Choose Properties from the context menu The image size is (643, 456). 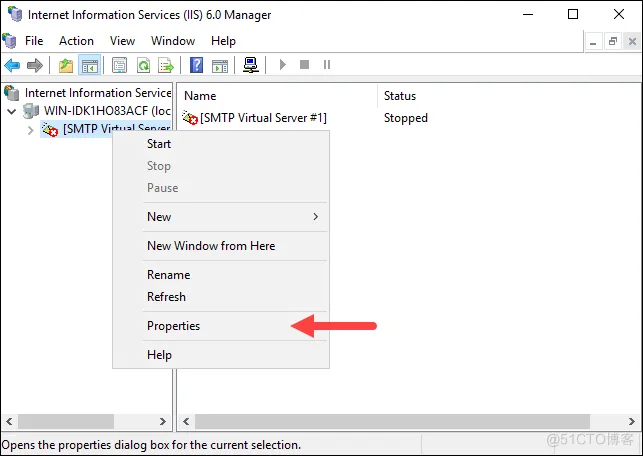click(x=173, y=326)
